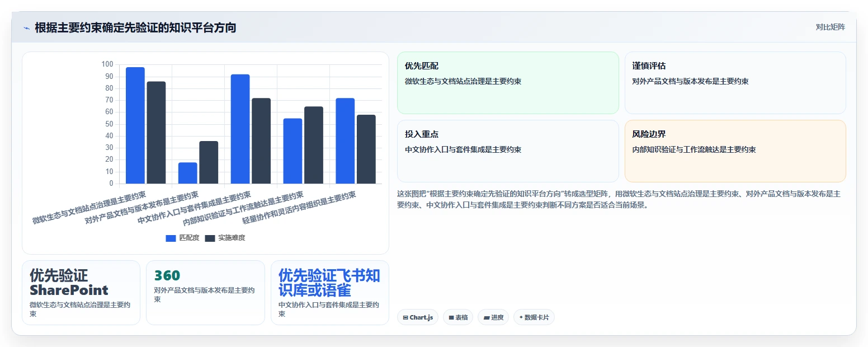
Task: Click axis label 微软生态与文档站点治理是主要约束
Action: 89,208
